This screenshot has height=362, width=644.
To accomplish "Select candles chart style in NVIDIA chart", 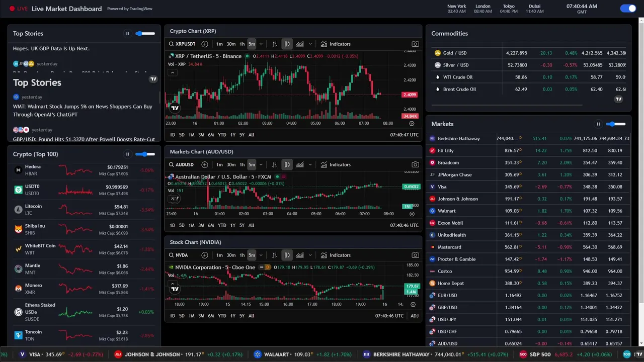I will [287, 255].
